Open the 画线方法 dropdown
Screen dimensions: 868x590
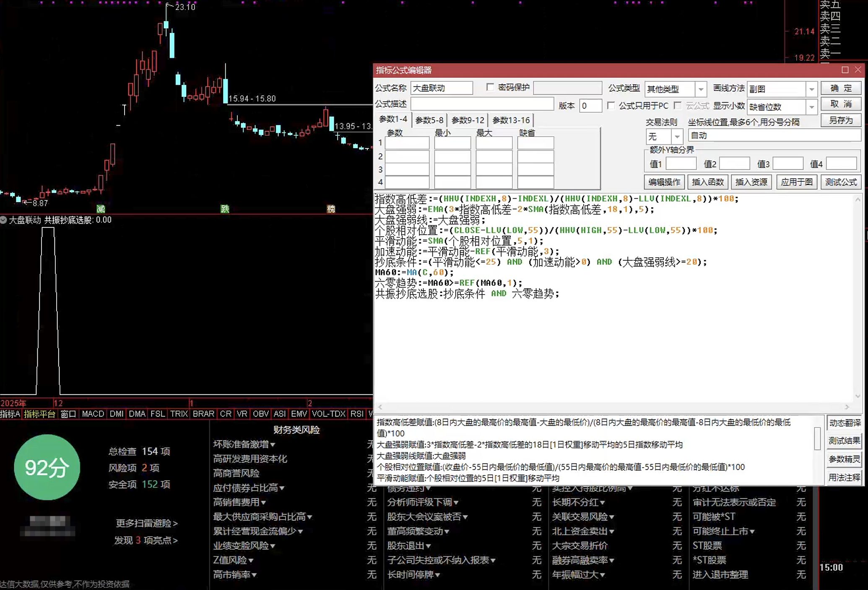pos(811,89)
